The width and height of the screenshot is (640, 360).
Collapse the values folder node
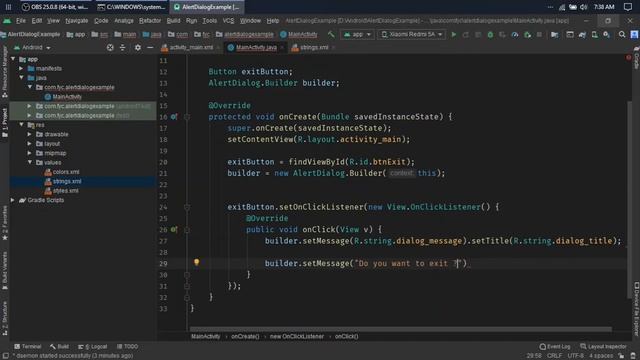(x=29, y=162)
